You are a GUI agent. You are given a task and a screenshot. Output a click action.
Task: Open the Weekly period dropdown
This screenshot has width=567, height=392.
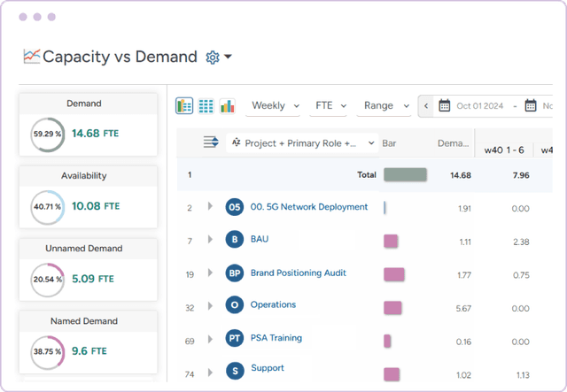[275, 106]
